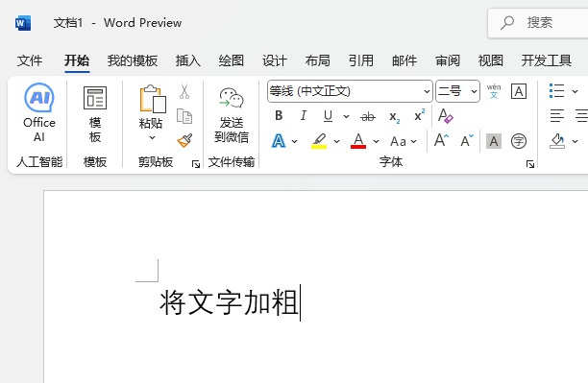Viewport: 588px width, 383px height.
Task: Expand bullet list dropdown arrow
Action: point(575,91)
